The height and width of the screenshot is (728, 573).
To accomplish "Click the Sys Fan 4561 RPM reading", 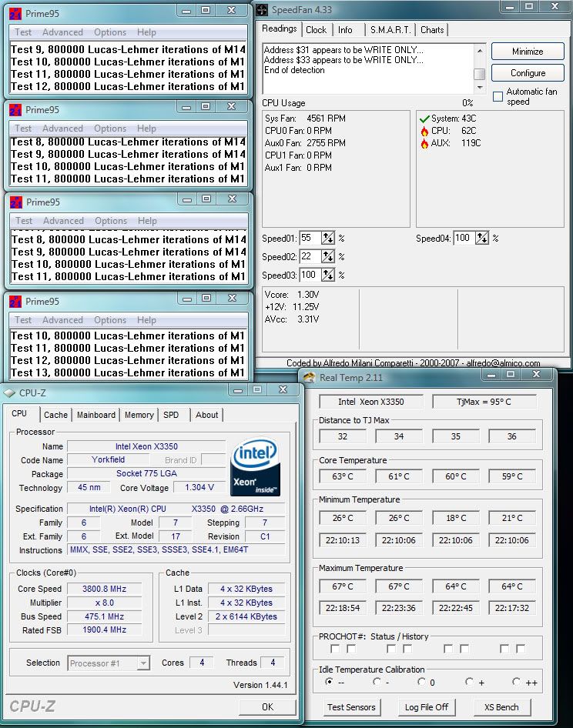I will [305, 119].
